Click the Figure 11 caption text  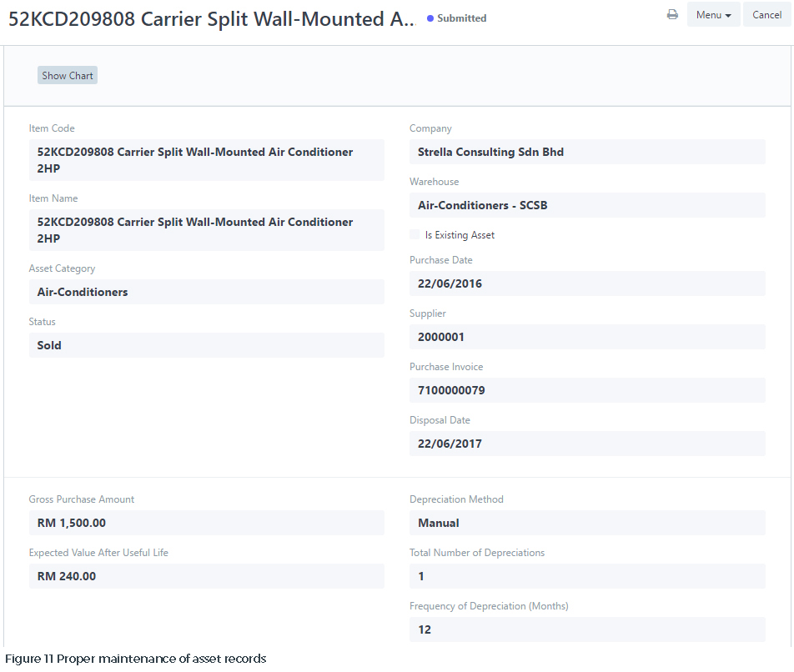[135, 659]
